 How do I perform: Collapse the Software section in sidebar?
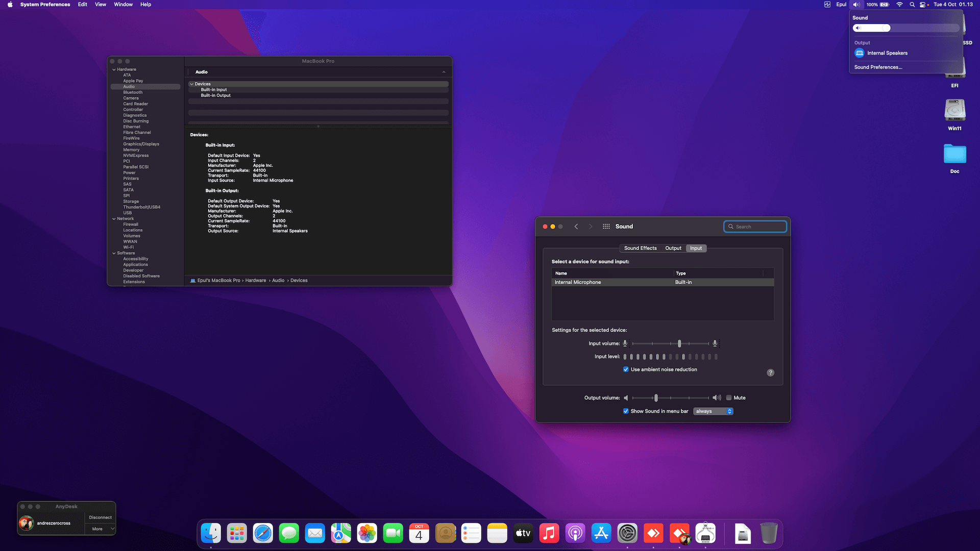click(x=114, y=253)
